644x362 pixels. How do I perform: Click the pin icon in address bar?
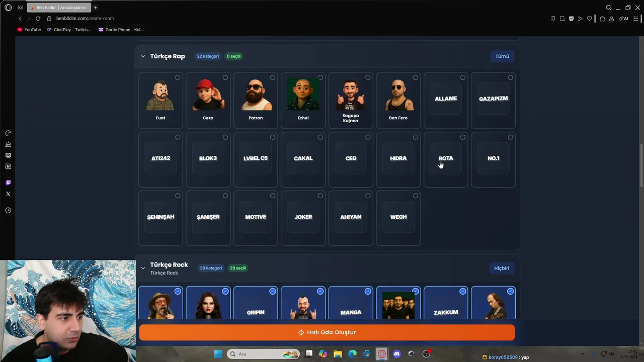pos(553,19)
